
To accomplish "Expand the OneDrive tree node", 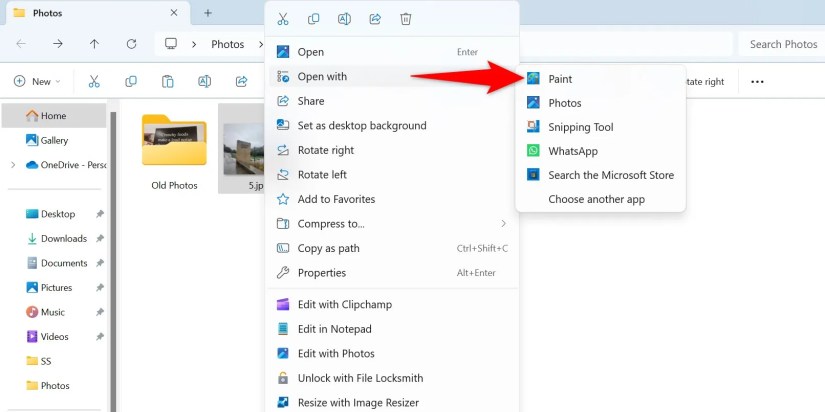I will [x=13, y=165].
